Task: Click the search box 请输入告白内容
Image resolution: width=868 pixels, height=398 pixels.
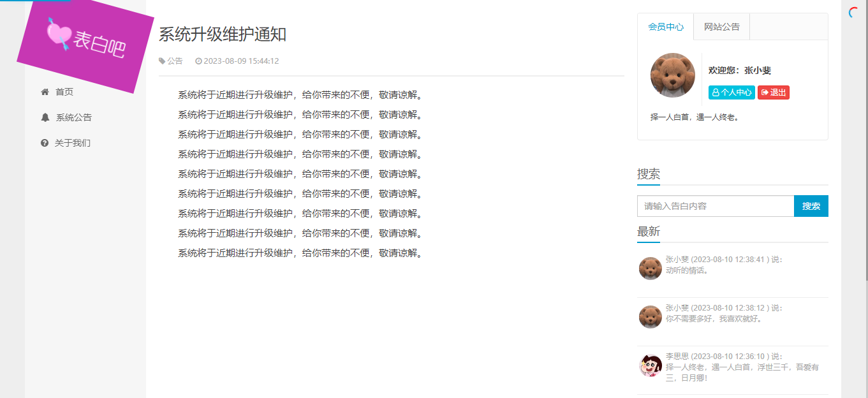Action: coord(716,206)
